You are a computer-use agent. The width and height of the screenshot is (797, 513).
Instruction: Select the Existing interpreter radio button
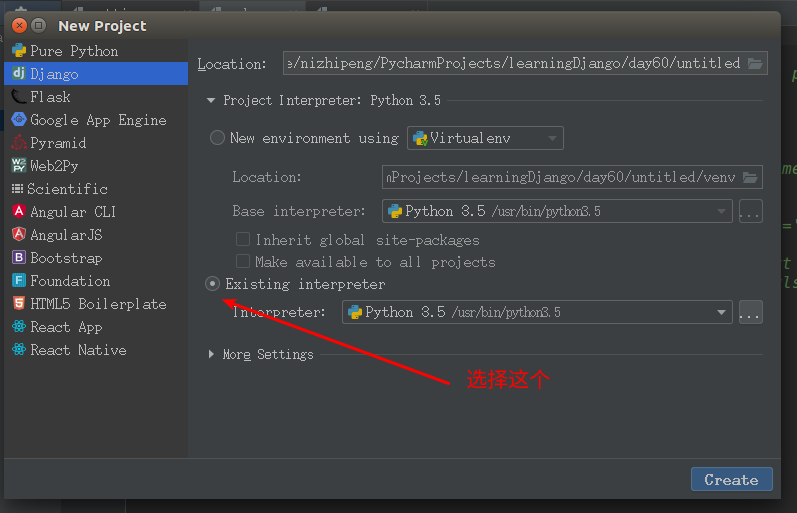212,284
